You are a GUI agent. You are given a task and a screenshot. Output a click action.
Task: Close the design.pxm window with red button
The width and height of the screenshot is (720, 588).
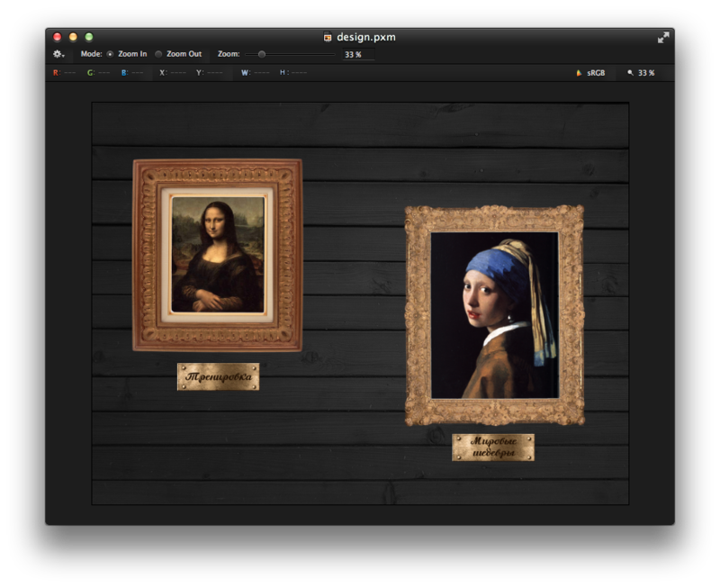pyautogui.click(x=58, y=37)
